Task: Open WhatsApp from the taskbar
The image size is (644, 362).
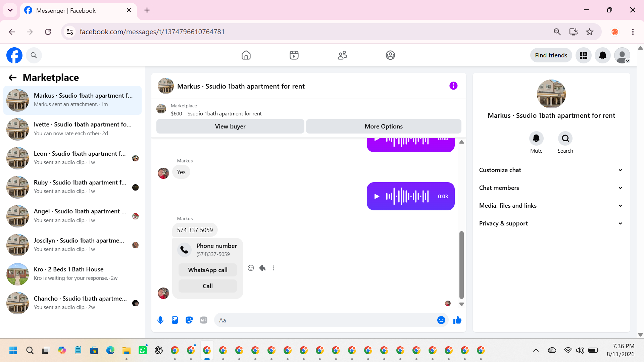Action: [x=143, y=351]
